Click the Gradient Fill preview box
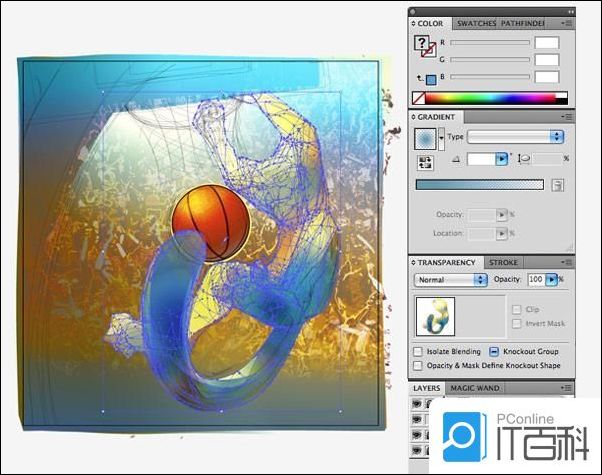This screenshot has width=602, height=475. tap(425, 139)
